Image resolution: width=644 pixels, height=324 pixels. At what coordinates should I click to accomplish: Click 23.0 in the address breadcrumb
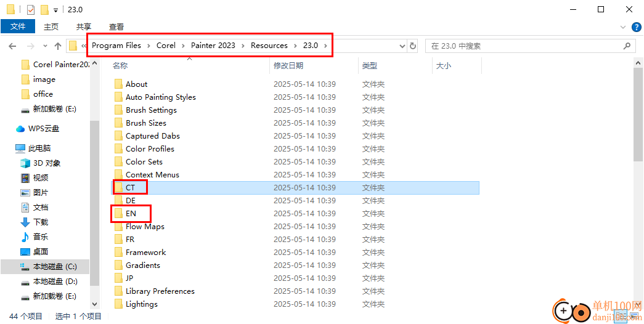pos(311,46)
